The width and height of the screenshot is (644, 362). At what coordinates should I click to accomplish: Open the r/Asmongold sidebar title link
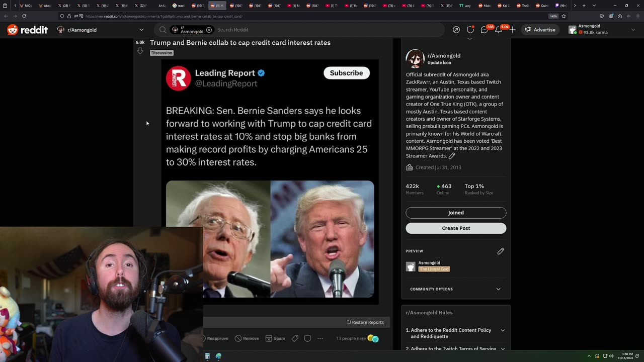[x=444, y=56]
